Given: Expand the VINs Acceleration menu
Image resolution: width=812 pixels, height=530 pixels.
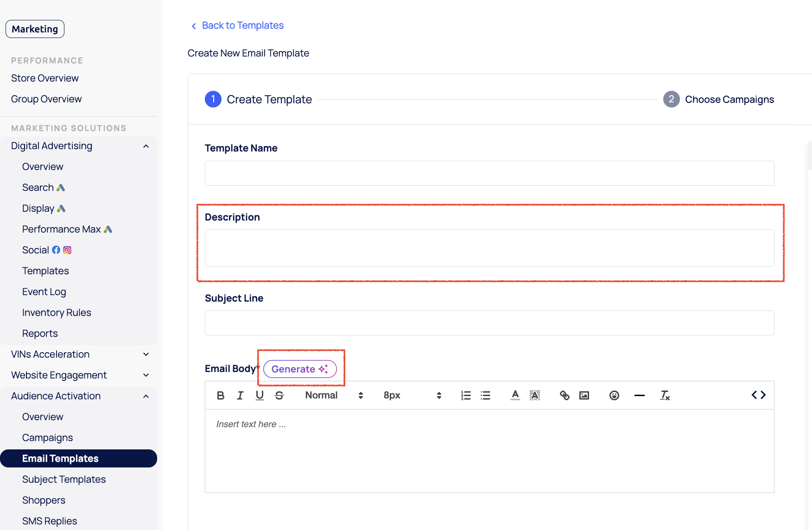Looking at the screenshot, I should point(146,354).
